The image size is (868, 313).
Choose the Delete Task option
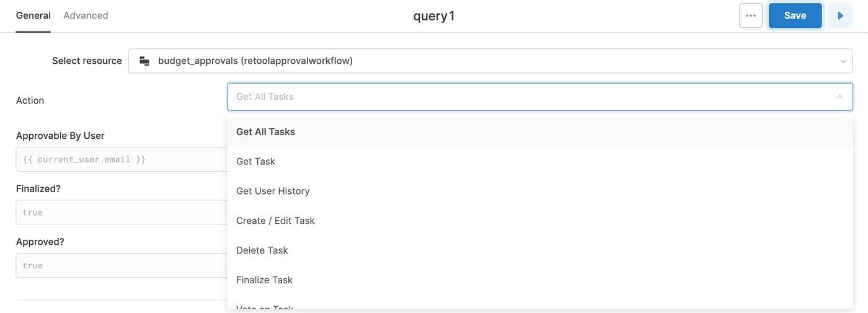pyautogui.click(x=262, y=250)
